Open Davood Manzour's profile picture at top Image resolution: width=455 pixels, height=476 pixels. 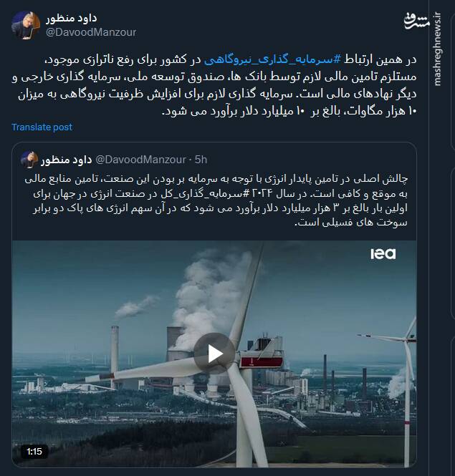(x=26, y=25)
